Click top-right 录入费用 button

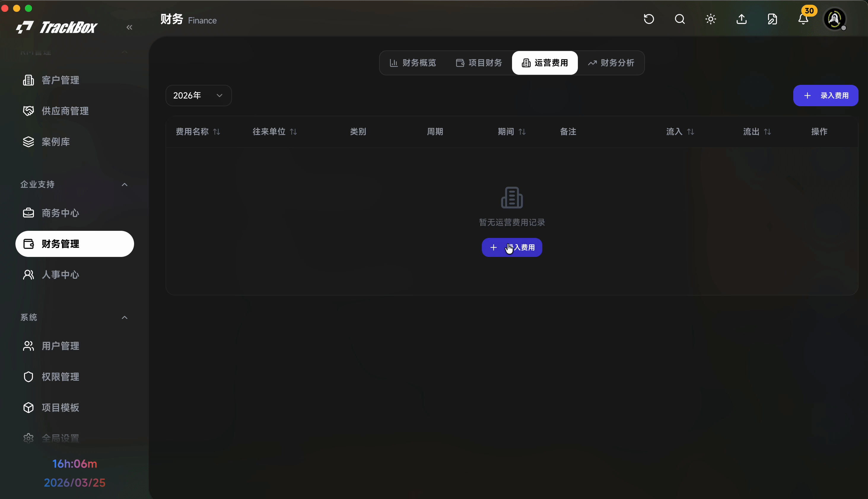826,96
